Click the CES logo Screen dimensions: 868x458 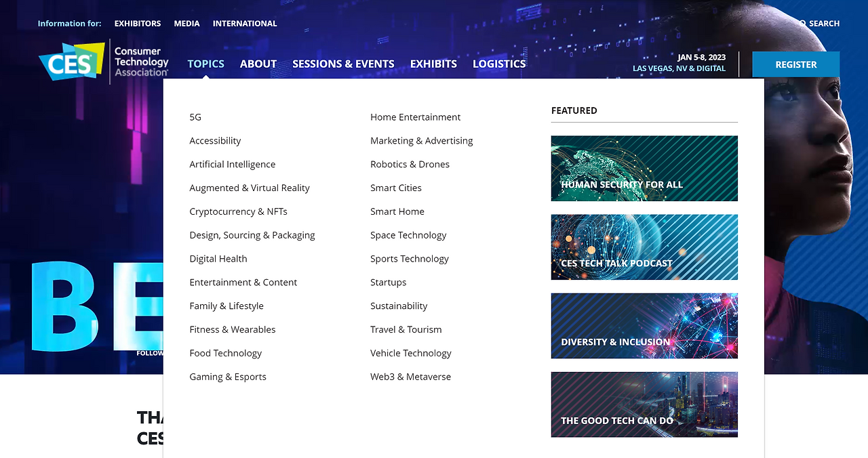pyautogui.click(x=71, y=61)
